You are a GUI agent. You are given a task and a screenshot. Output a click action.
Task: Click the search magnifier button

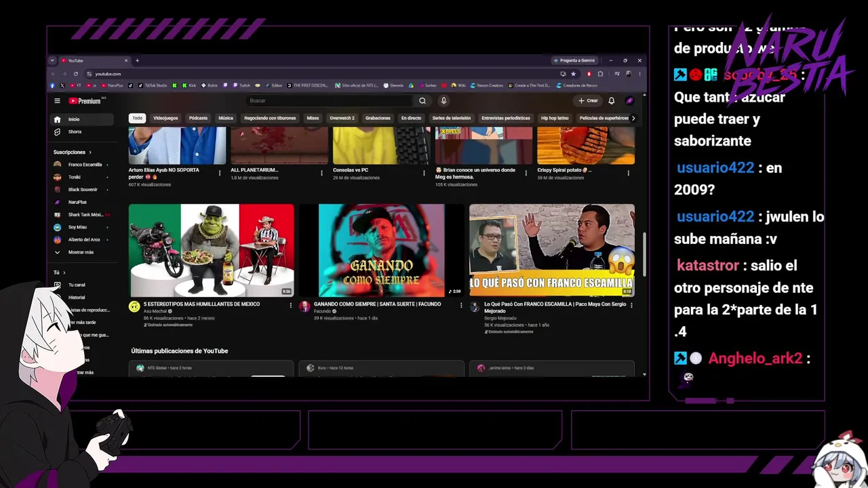422,101
